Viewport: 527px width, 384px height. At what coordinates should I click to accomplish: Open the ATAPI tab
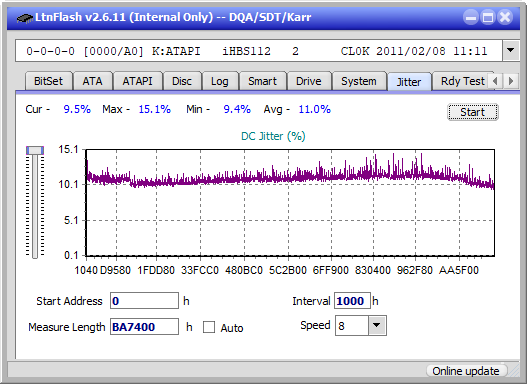137,81
